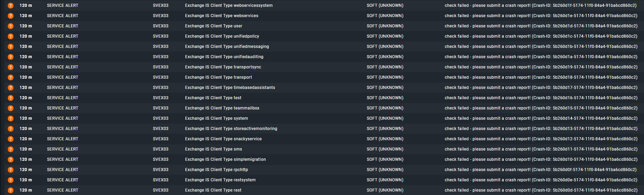
Task: Open Exchange IS Client Type snackyservice link
Action: [223, 139]
